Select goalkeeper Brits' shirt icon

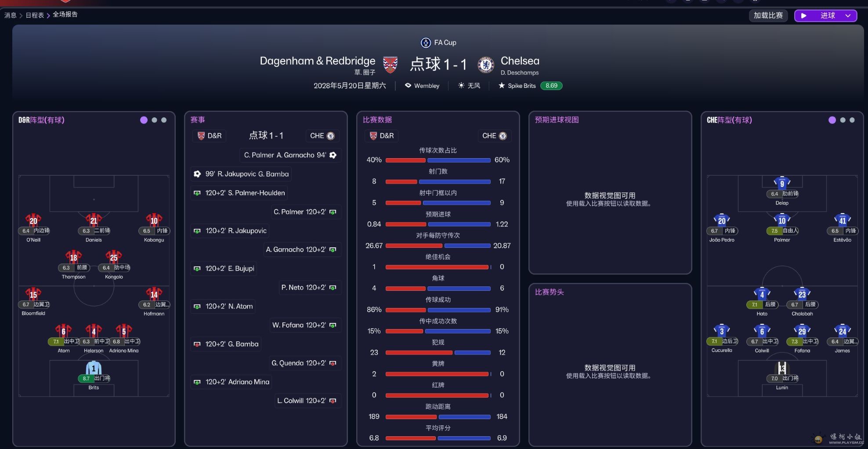coord(94,368)
